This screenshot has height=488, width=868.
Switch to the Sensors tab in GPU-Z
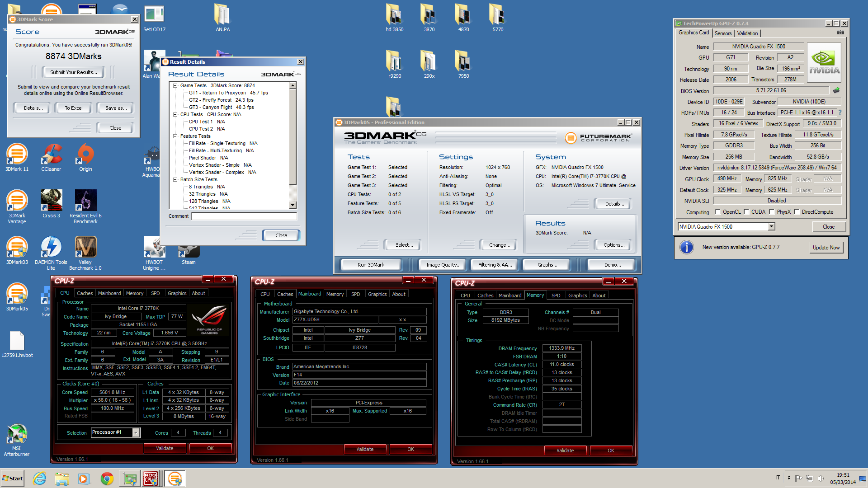click(723, 33)
